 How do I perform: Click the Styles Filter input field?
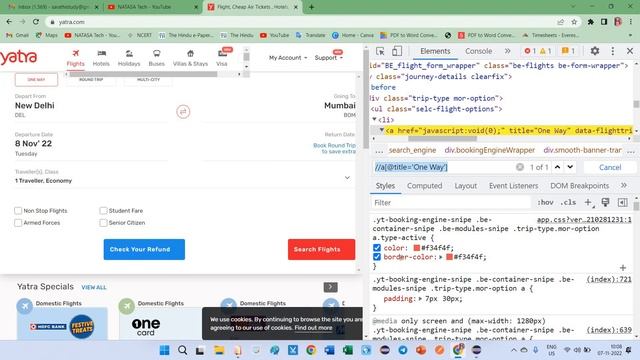click(451, 202)
